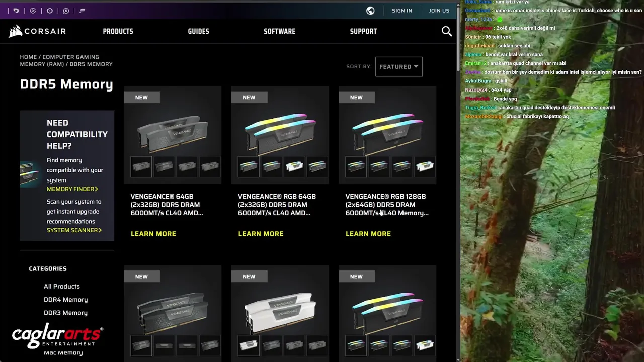The image size is (644, 362).
Task: Select DDR3 Memory category
Action: pyautogui.click(x=65, y=313)
